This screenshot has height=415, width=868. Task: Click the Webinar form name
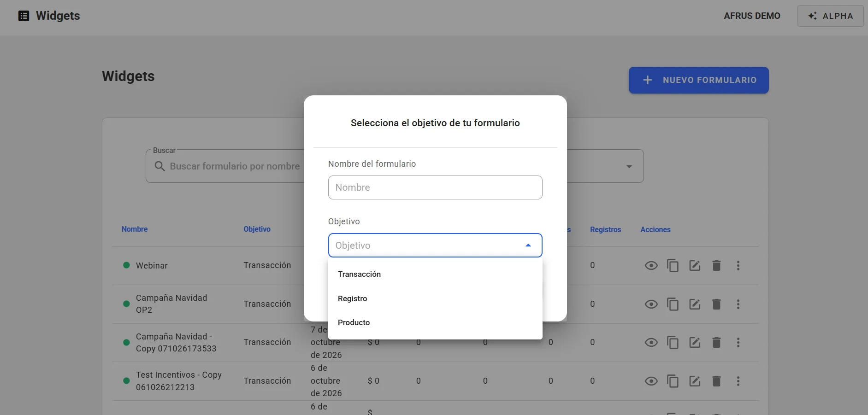click(152, 266)
